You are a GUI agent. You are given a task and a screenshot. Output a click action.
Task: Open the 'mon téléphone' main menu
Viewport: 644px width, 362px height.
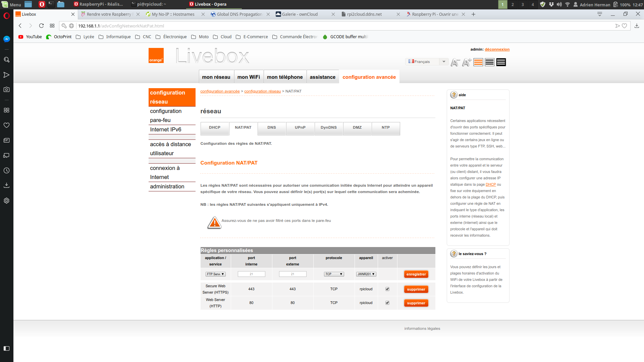285,77
